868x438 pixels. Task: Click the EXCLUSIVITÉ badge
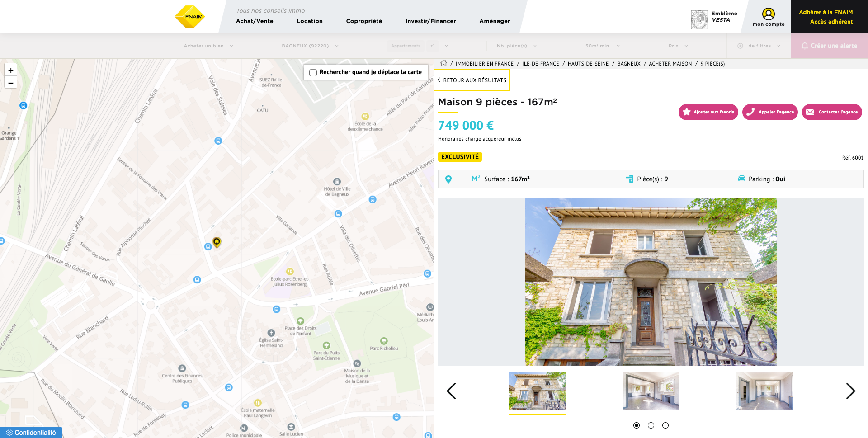coord(460,157)
